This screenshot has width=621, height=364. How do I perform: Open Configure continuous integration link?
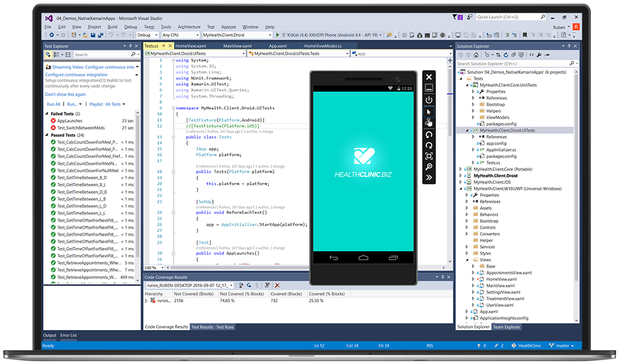[76, 74]
